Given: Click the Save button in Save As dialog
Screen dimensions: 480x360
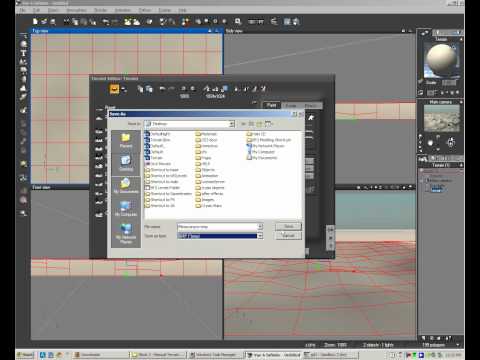Looking at the screenshot, I should point(288,227).
